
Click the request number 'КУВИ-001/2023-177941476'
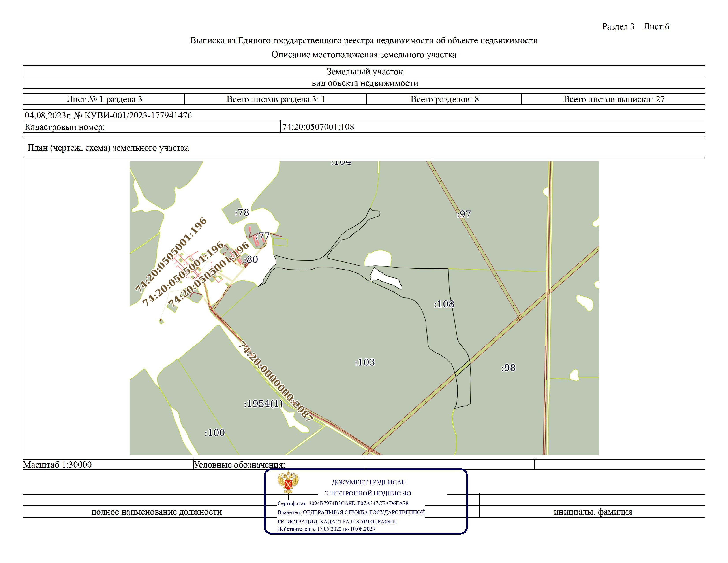pos(138,115)
